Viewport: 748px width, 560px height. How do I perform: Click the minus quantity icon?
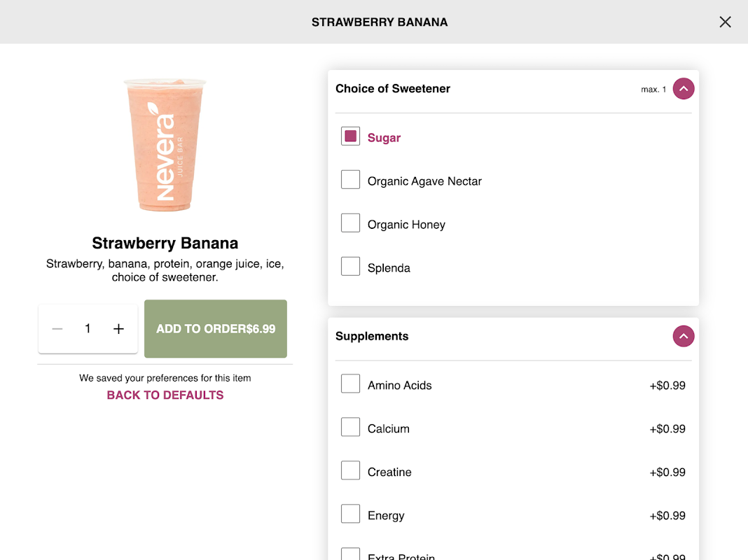point(57,329)
